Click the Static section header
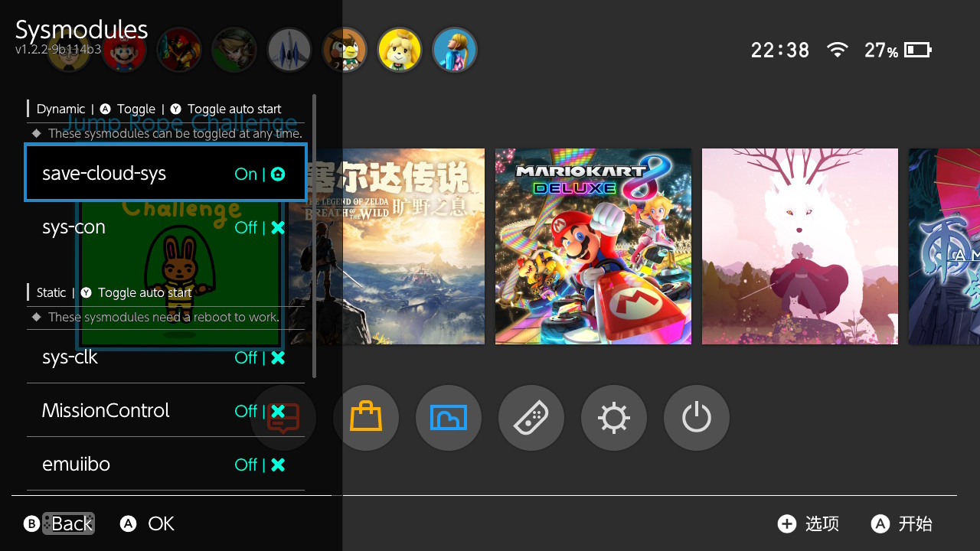 (x=51, y=292)
